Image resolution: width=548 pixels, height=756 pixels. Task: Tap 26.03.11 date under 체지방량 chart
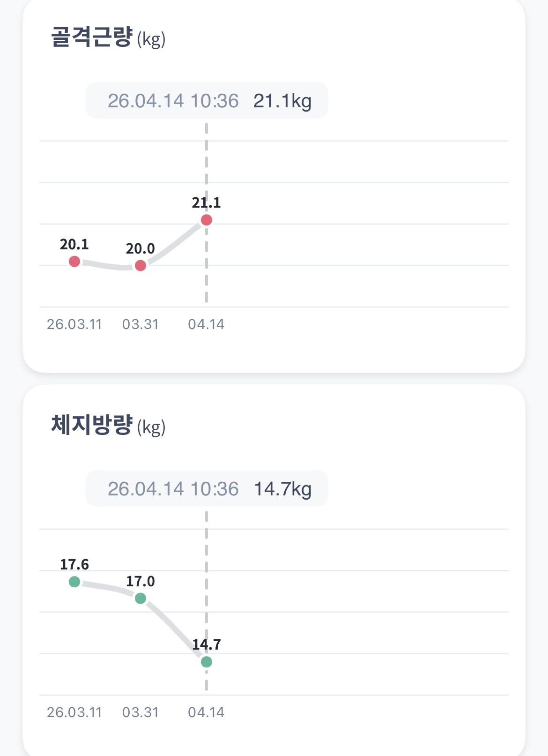coord(74,712)
